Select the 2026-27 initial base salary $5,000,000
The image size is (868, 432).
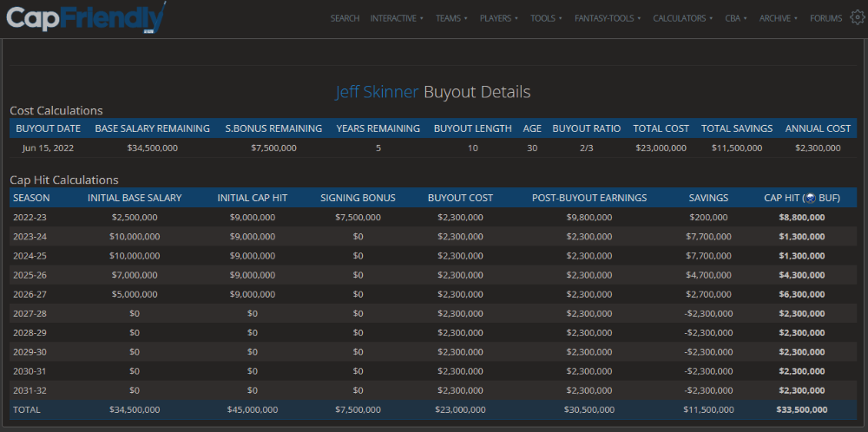click(135, 294)
